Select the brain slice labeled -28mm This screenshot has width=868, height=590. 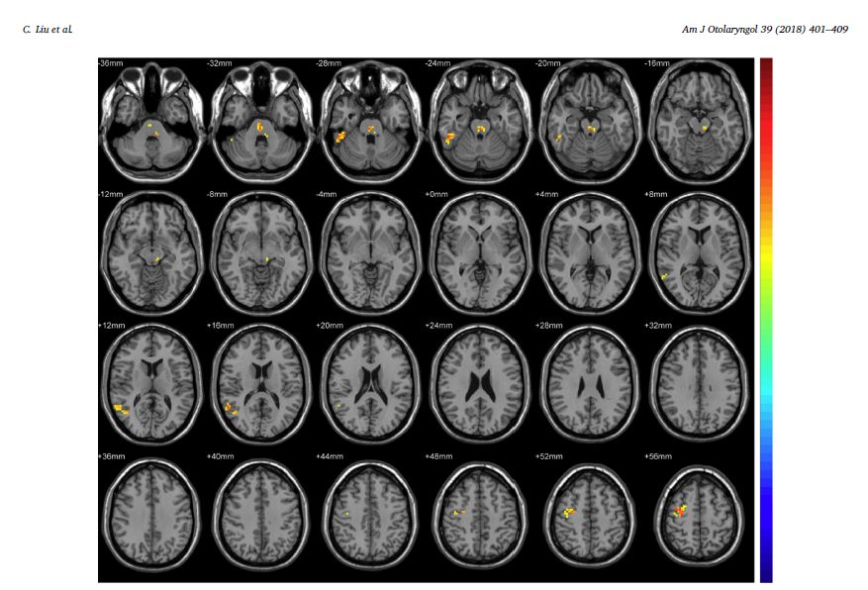tap(371, 121)
